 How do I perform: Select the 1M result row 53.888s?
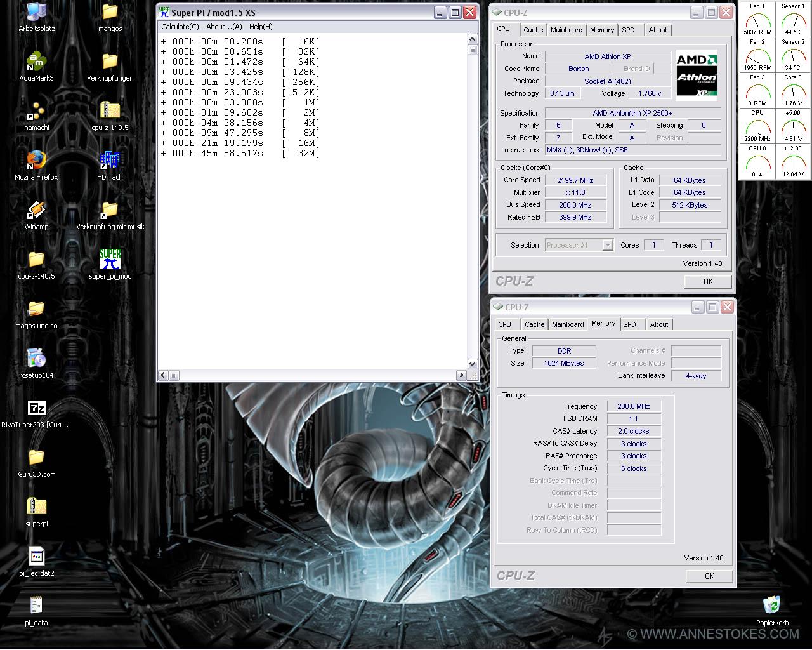tap(240, 102)
